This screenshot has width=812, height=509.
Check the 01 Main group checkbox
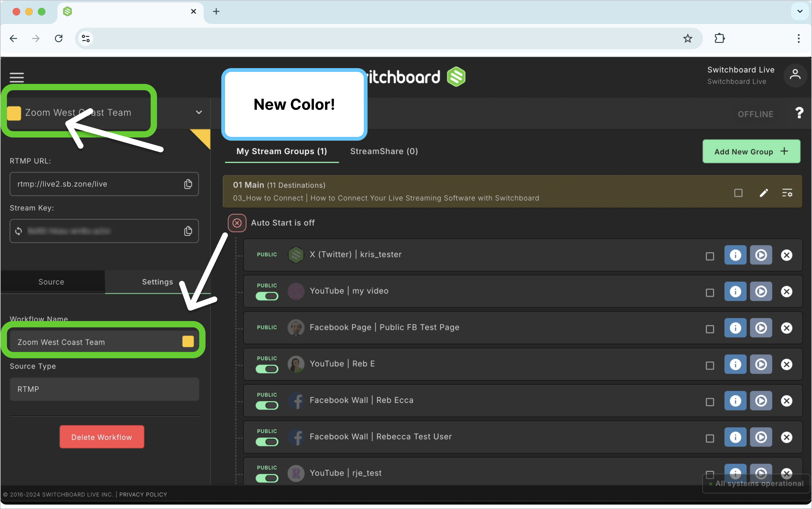738,193
